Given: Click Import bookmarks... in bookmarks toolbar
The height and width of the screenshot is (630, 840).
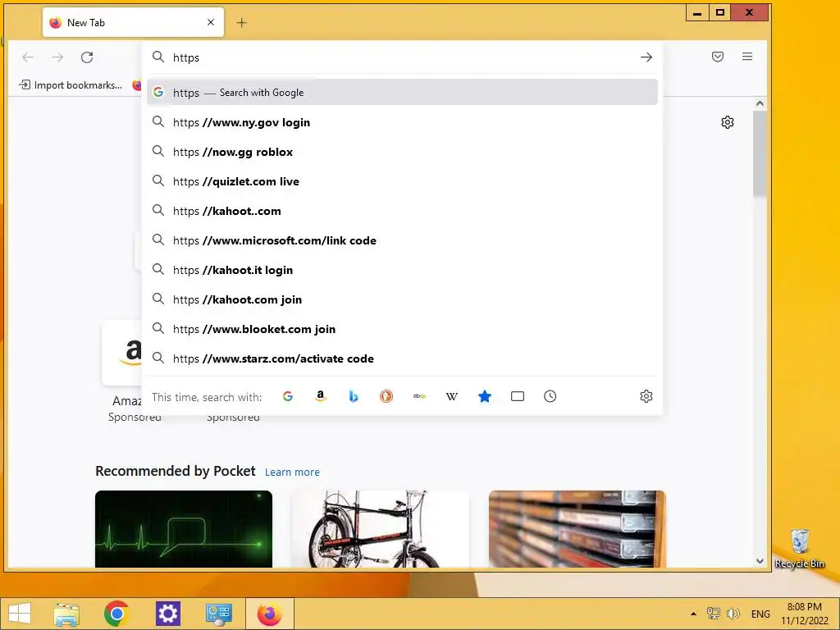Looking at the screenshot, I should click(71, 85).
